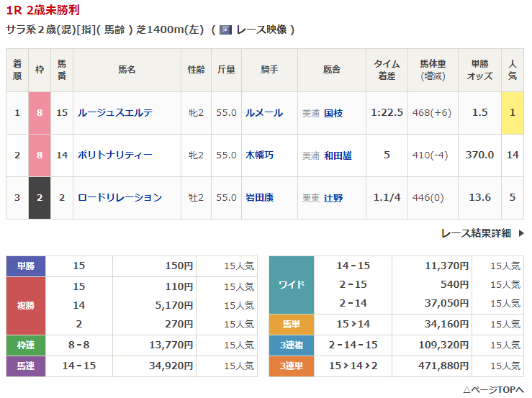Click the race video film icon
This screenshot has width=532, height=398.
point(225,30)
